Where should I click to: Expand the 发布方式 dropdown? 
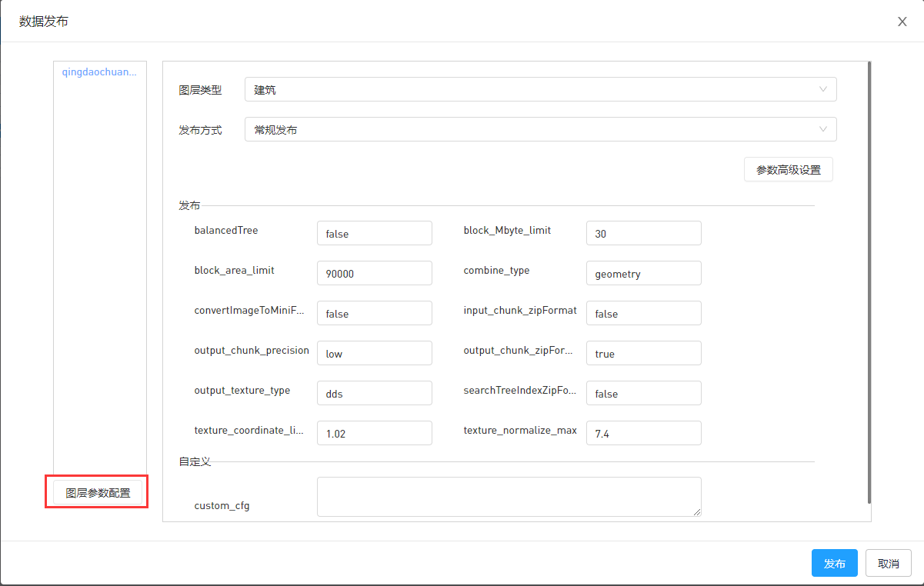[539, 129]
